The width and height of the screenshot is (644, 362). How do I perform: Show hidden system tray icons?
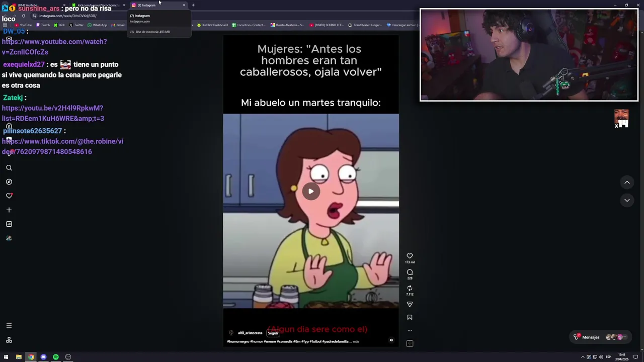[583, 357]
